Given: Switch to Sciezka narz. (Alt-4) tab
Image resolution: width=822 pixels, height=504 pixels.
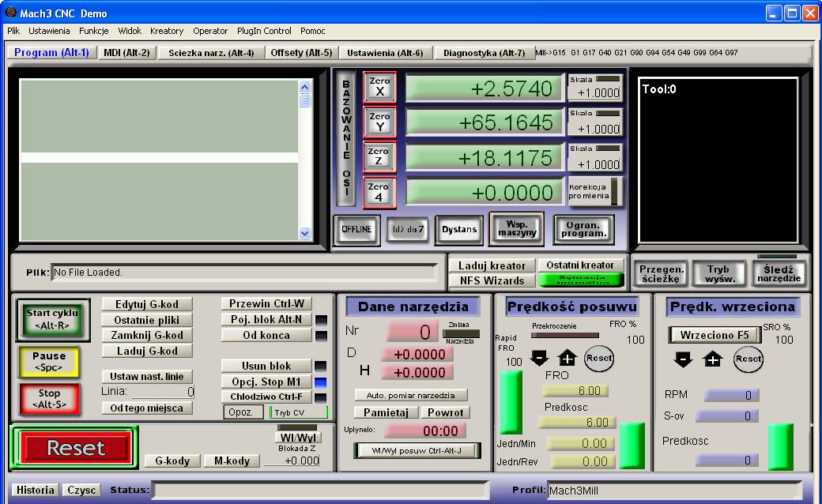Looking at the screenshot, I should point(211,53).
